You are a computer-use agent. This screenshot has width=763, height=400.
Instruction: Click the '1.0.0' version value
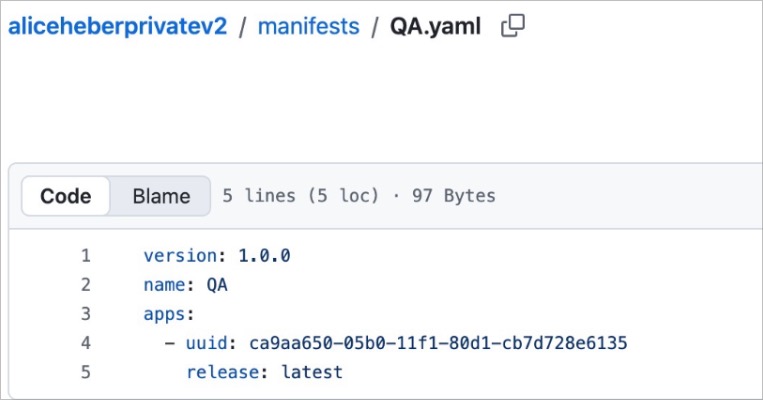264,256
